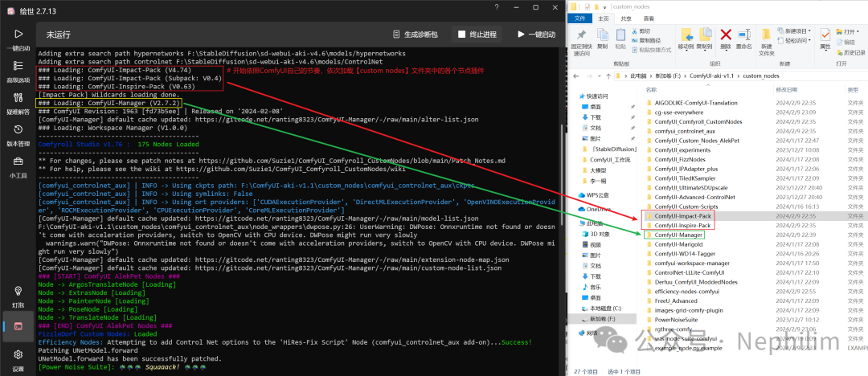Select ComfyUI-Manager folder
868x376 pixels.
pos(678,235)
